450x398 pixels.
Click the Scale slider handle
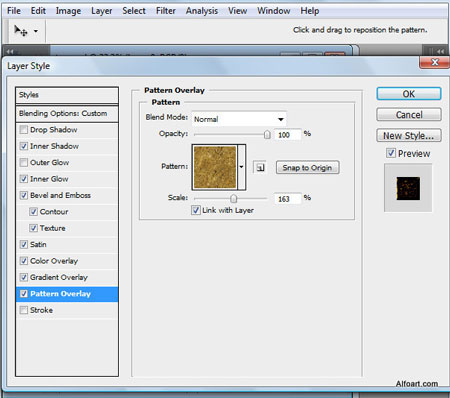coord(234,199)
